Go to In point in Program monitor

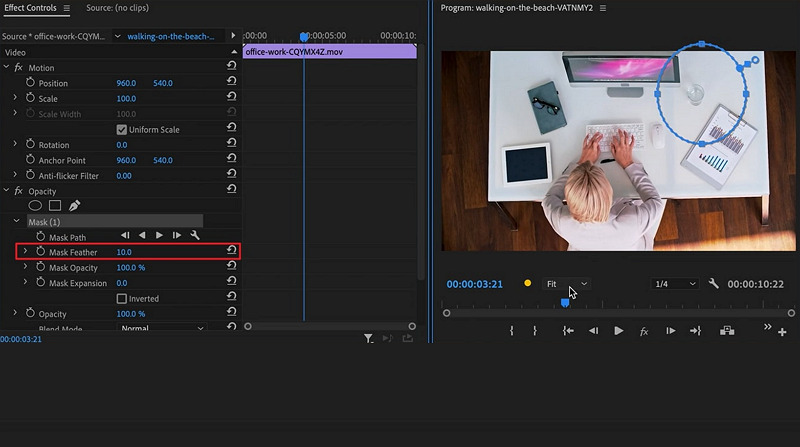568,331
